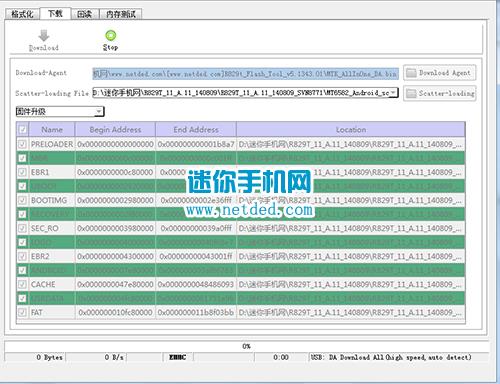Select the CACHE name cell

coord(52,284)
